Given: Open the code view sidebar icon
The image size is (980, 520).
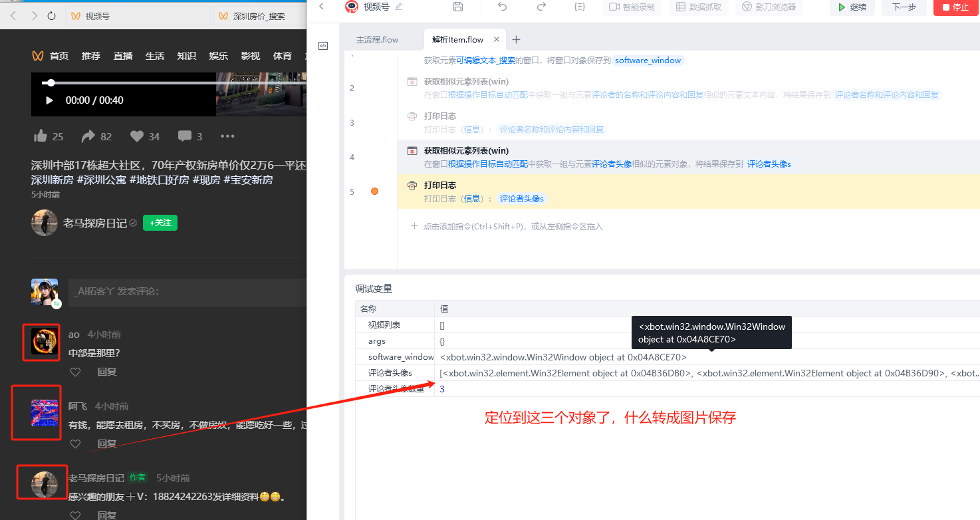Looking at the screenshot, I should [x=323, y=46].
